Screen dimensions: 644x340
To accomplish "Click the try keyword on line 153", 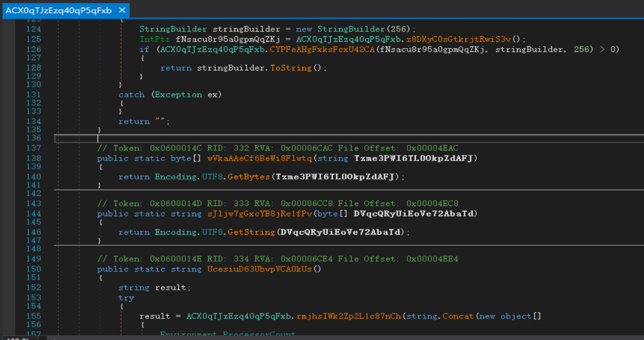I will (126, 298).
